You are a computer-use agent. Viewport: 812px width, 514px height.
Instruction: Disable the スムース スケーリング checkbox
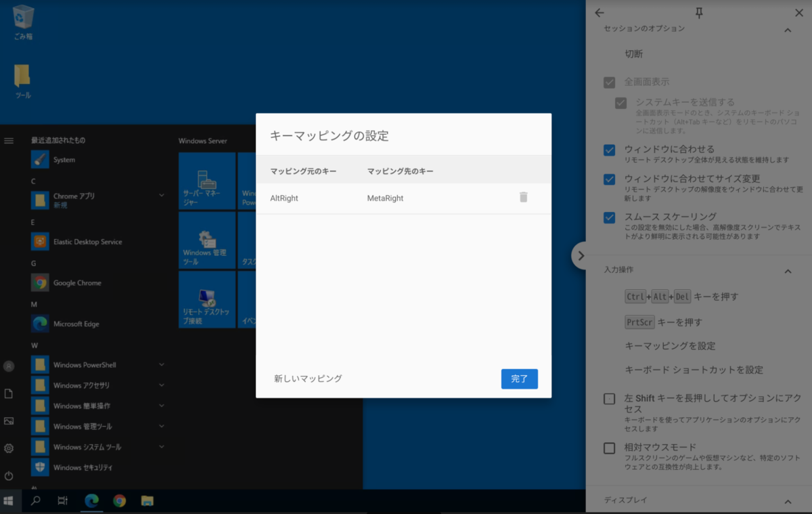pos(608,217)
